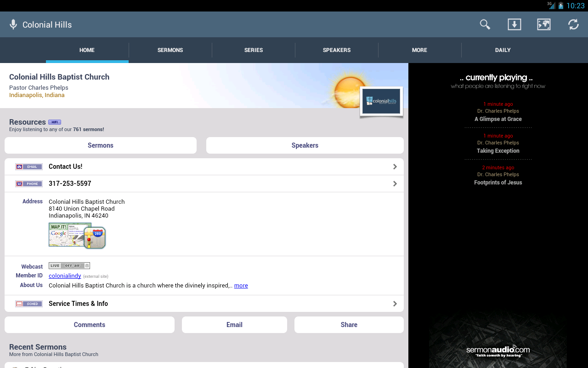Expand the Contact Us chevron
The width and height of the screenshot is (588, 368).
point(395,167)
